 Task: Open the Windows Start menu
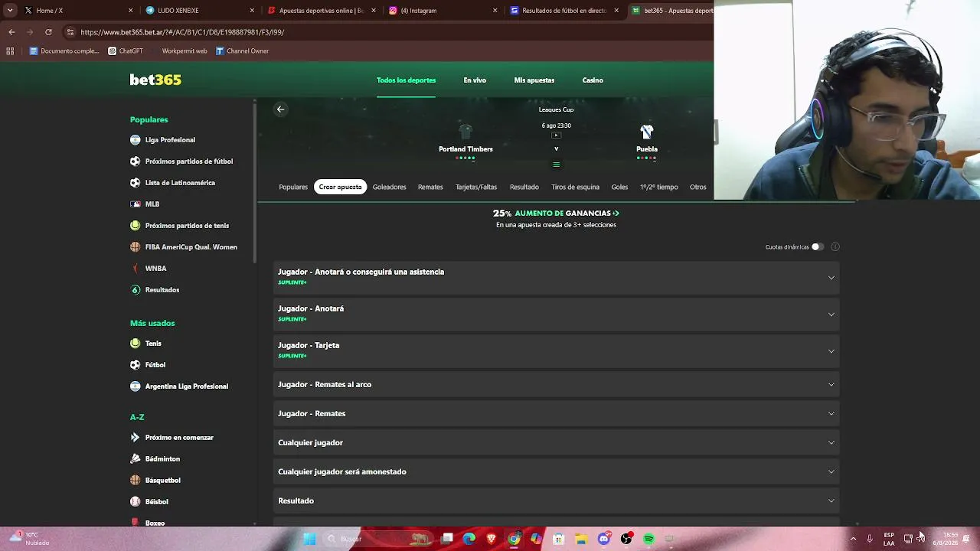(x=309, y=539)
